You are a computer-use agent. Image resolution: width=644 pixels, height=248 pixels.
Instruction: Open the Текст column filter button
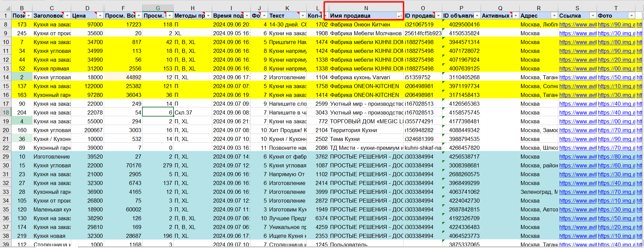click(303, 16)
